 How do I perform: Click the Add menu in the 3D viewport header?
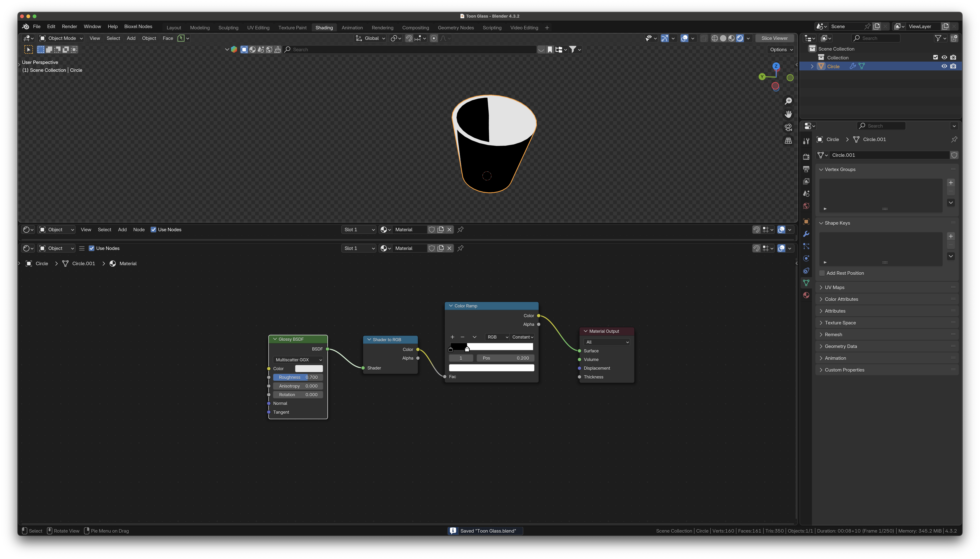click(131, 38)
